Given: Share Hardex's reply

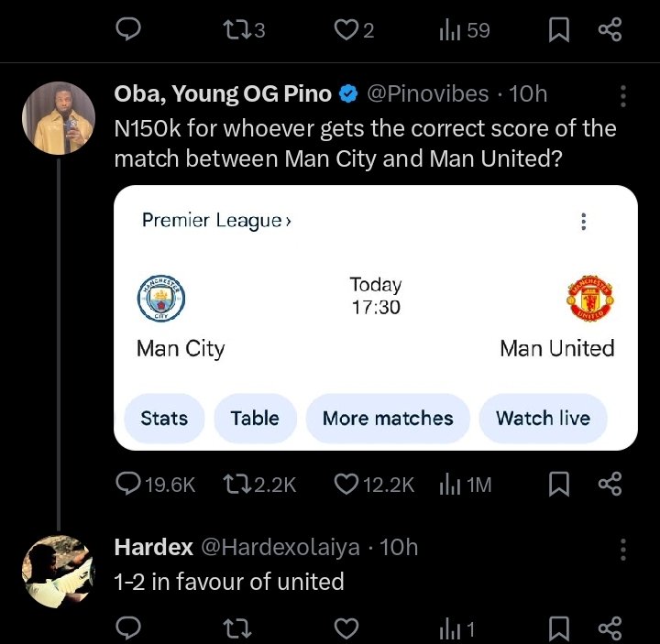Looking at the screenshot, I should point(610,628).
